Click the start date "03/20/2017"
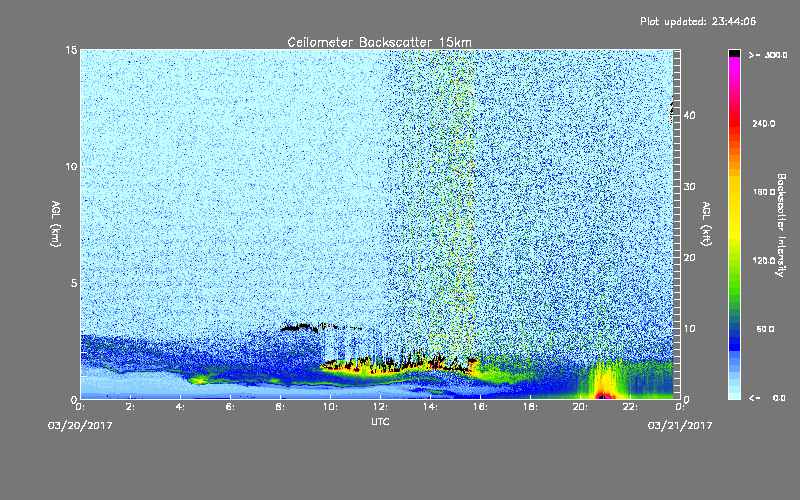Viewport: 800px width, 500px height. tap(80, 426)
